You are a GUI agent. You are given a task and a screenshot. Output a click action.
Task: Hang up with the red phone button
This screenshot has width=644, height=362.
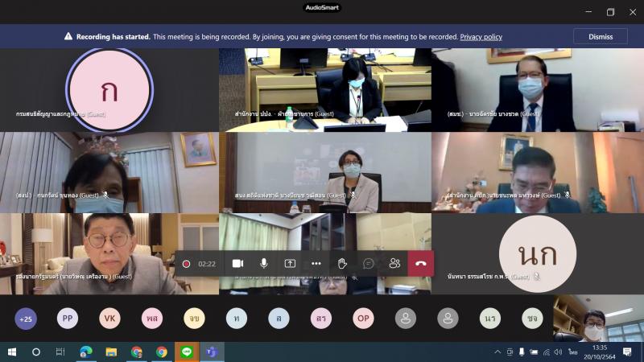pos(420,264)
